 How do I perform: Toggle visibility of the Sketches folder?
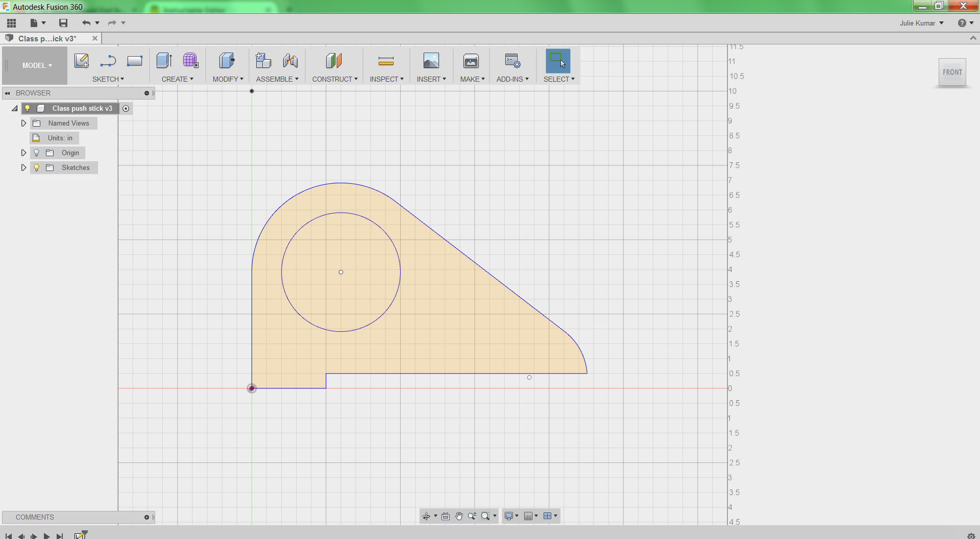pyautogui.click(x=36, y=167)
